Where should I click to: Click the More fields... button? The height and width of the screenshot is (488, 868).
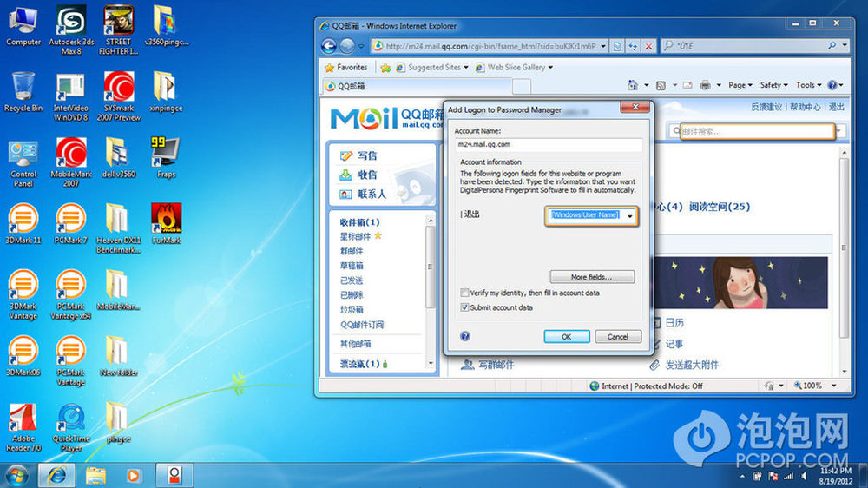pos(592,276)
